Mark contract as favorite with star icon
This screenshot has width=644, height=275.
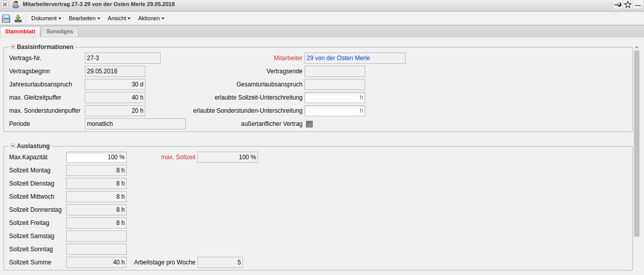(628, 5)
